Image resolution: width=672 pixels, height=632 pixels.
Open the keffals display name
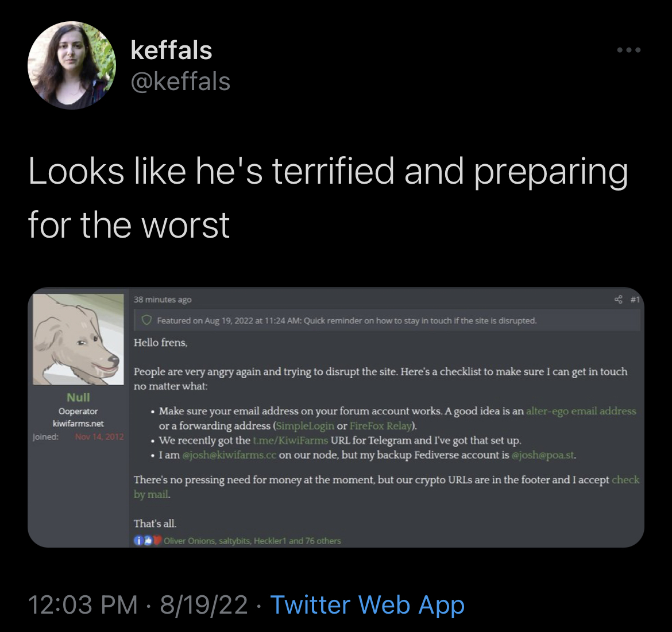[171, 51]
